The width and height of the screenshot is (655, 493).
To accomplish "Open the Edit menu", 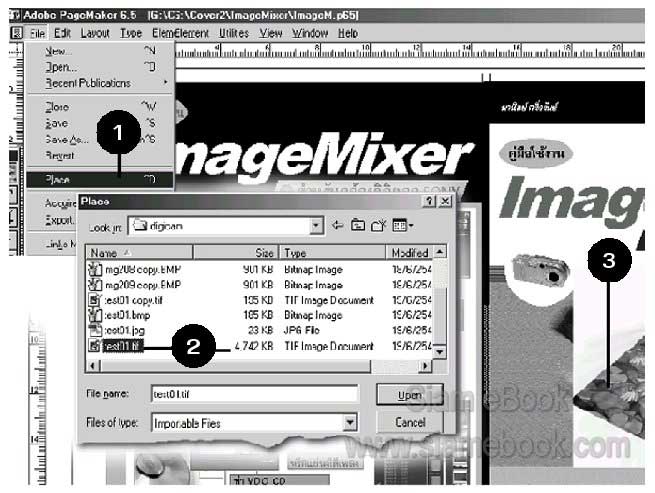I will 62,33.
